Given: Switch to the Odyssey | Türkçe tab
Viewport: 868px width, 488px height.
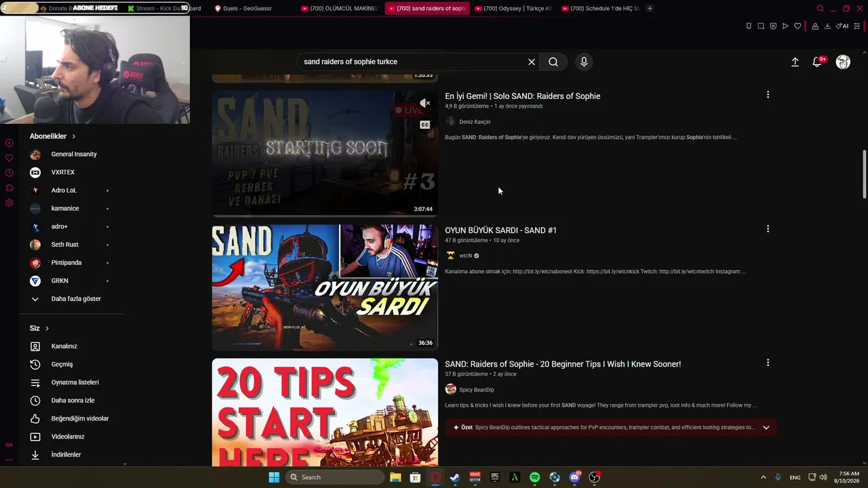Looking at the screenshot, I should pyautogui.click(x=513, y=8).
